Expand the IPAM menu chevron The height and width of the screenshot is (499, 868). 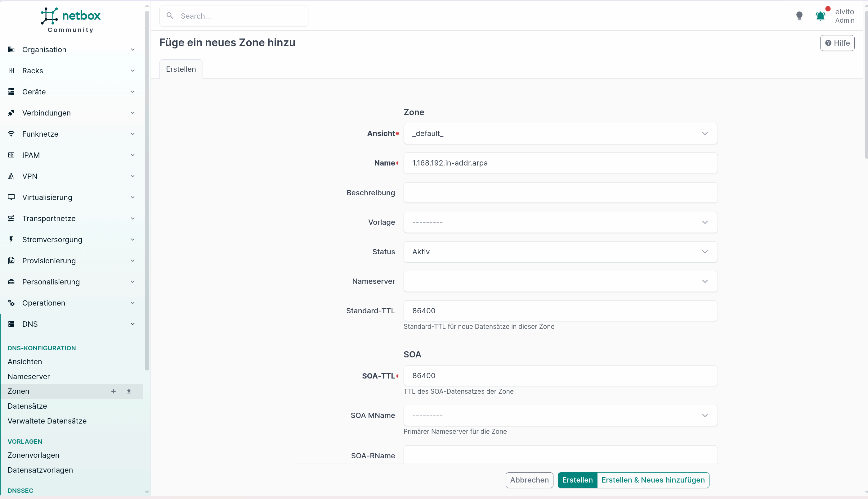click(132, 155)
